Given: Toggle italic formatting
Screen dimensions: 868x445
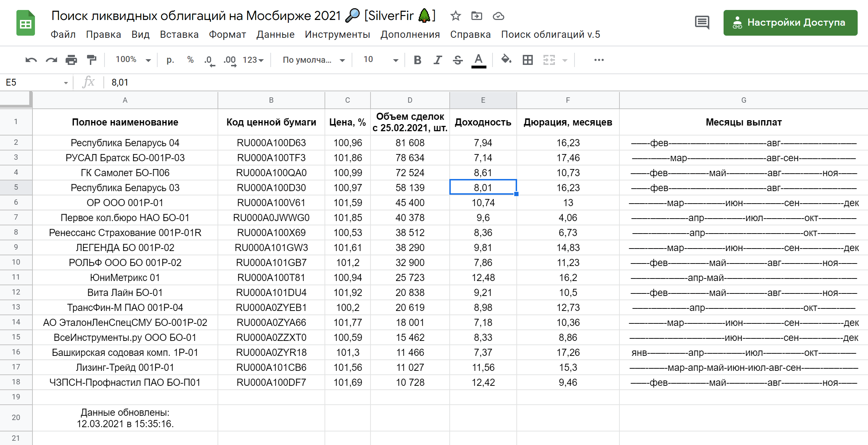Looking at the screenshot, I should [438, 60].
